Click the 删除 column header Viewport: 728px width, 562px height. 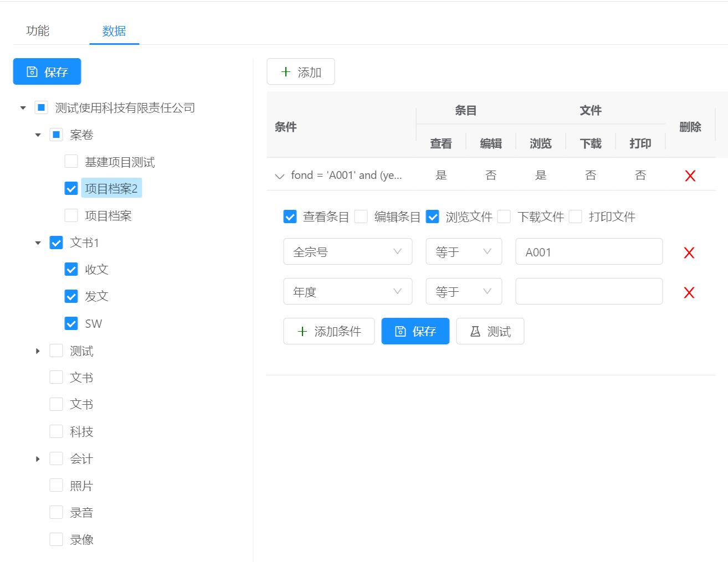690,127
